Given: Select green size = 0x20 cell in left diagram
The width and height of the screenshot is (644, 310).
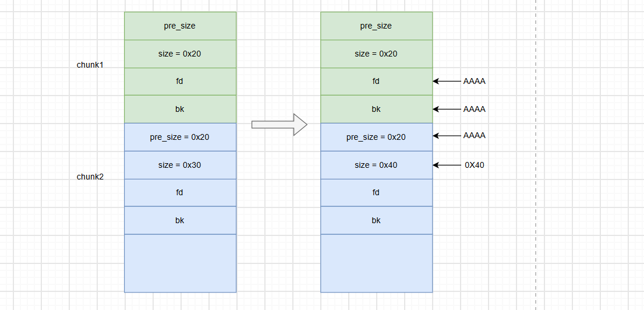Looking at the screenshot, I should 181,54.
